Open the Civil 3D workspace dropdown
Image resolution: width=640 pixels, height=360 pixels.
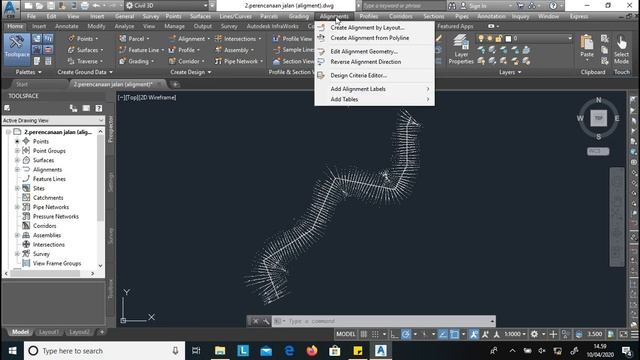click(x=167, y=6)
